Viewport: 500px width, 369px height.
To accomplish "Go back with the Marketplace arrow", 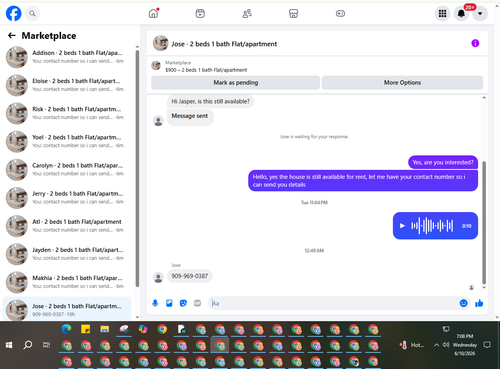I will [x=12, y=35].
